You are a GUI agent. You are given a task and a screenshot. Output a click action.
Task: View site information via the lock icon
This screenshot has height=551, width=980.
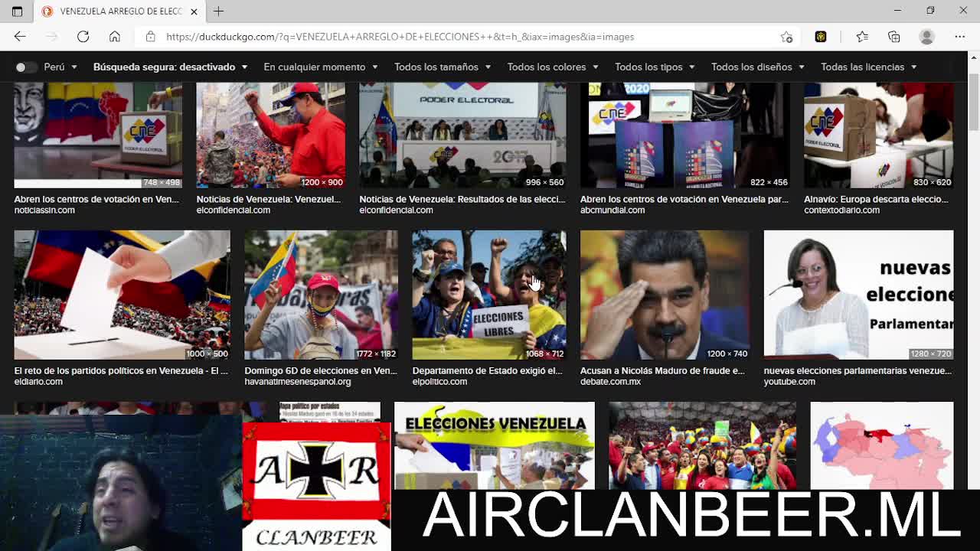point(150,37)
